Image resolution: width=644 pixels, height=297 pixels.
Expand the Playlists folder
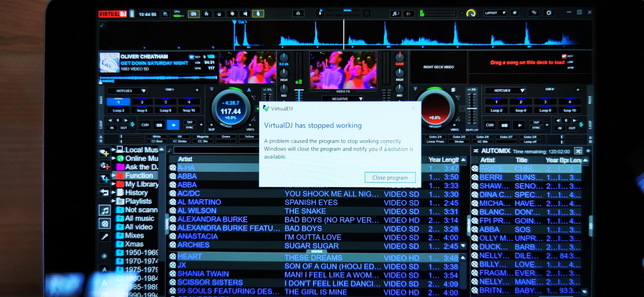coord(114,201)
